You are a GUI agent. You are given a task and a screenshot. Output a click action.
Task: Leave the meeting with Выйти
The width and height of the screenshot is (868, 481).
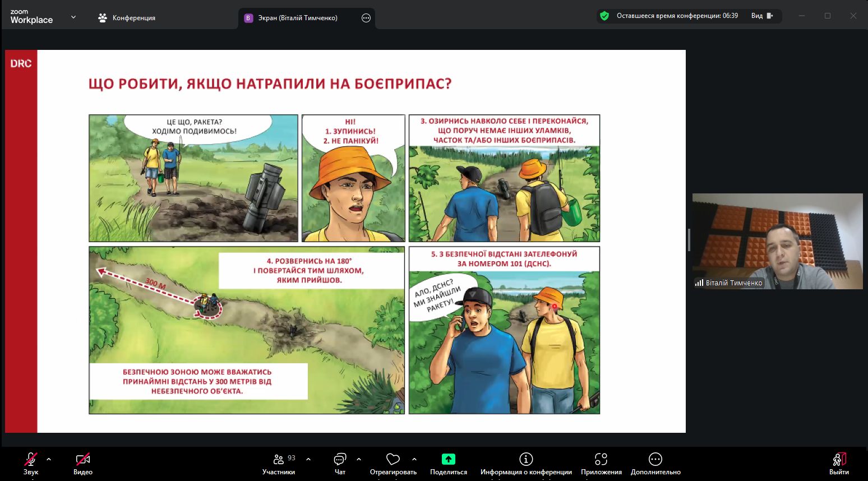point(838,460)
